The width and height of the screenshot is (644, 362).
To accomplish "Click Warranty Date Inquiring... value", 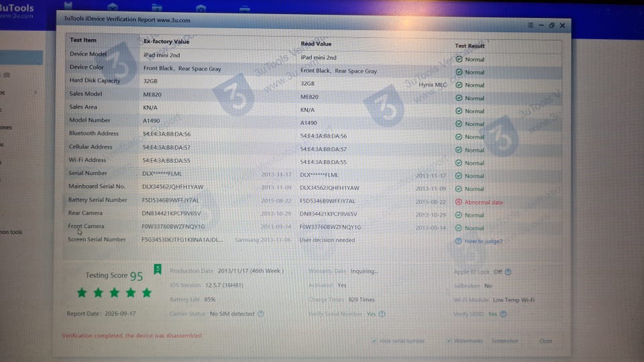I will pos(364,271).
